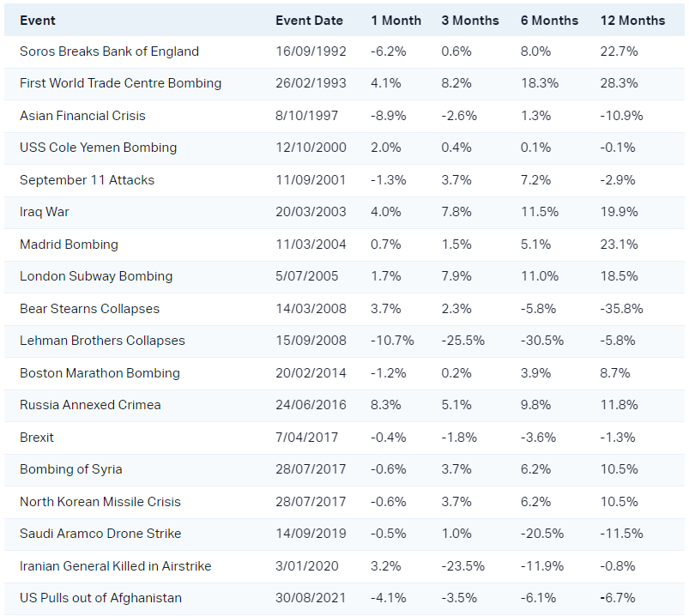This screenshot has width=689, height=616.
Task: Click the Iraq War event date 20/03/2003
Action: 311,212
